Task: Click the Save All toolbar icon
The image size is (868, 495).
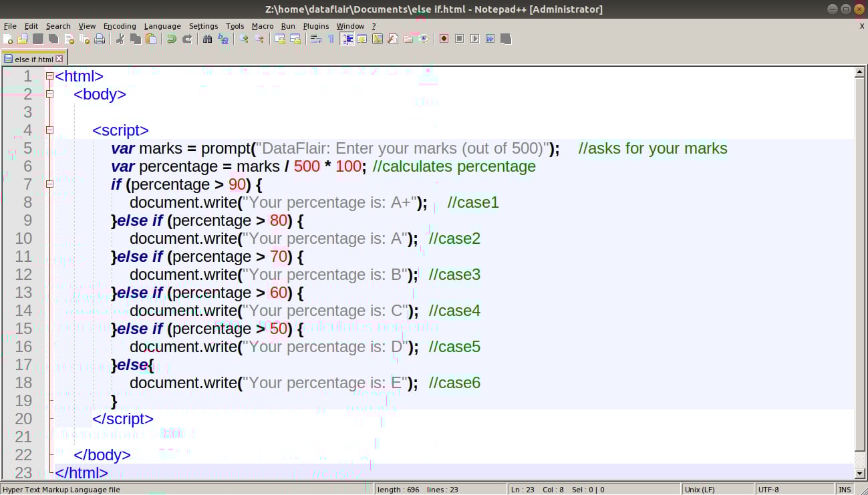Action: point(53,39)
